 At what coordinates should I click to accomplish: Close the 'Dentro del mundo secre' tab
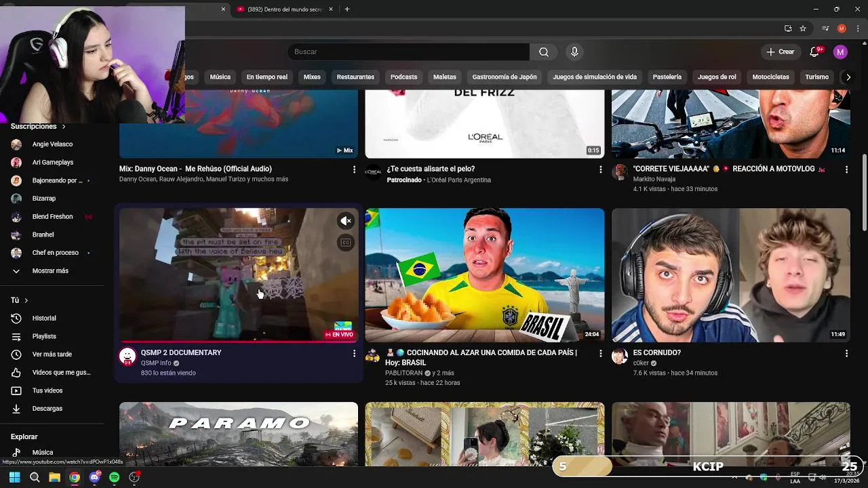(331, 9)
